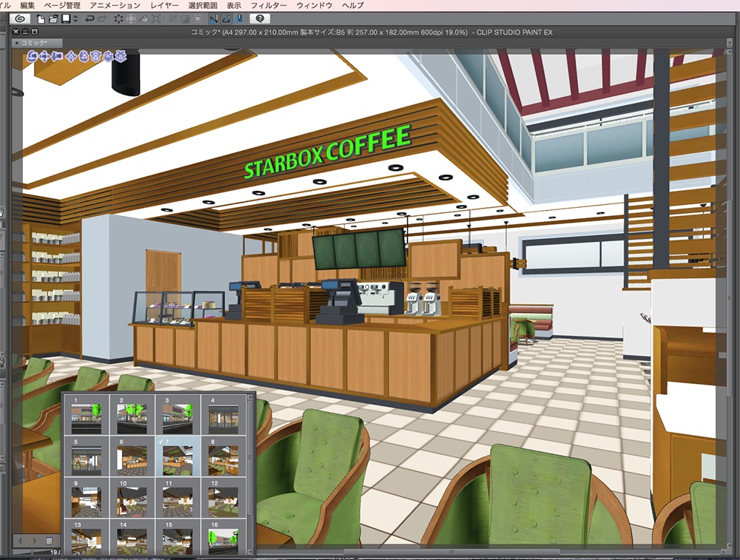The width and height of the screenshot is (740, 560).
Task: Click the camera angle preset list icon
Action: tap(49, 541)
